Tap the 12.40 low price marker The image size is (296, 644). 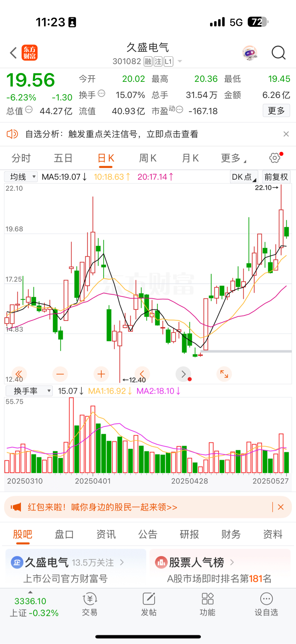coord(134,380)
